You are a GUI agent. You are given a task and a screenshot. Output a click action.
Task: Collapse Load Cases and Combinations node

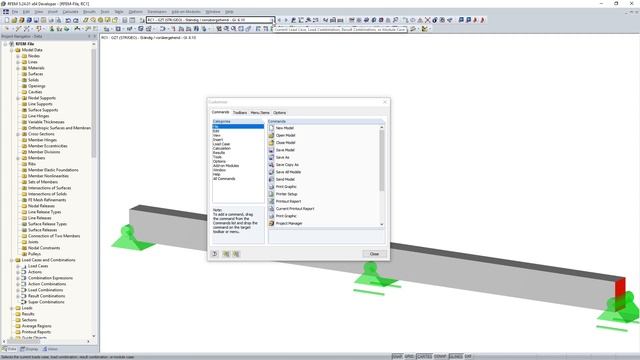pyautogui.click(x=12, y=260)
